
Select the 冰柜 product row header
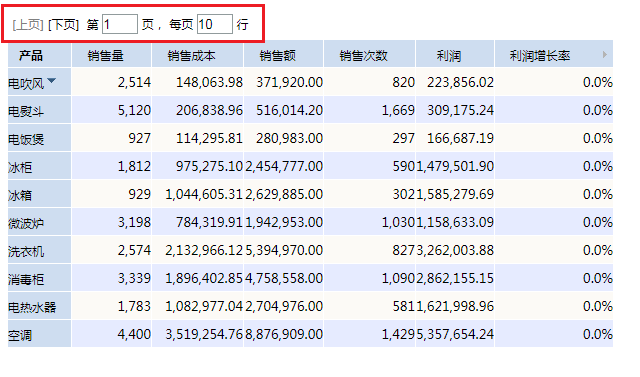pos(40,166)
